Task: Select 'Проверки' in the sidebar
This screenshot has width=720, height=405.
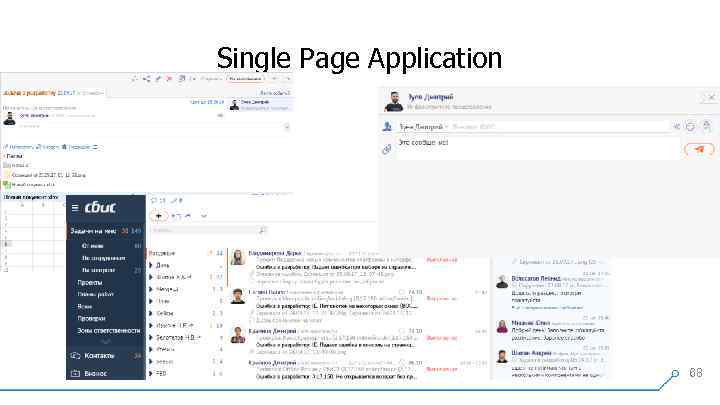Action: coord(91,318)
